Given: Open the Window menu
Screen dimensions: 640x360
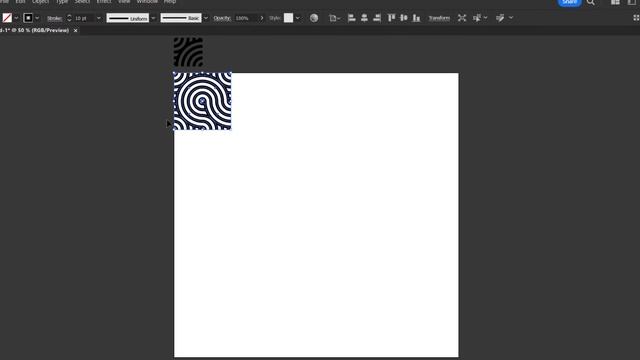Looking at the screenshot, I should click(147, 2).
